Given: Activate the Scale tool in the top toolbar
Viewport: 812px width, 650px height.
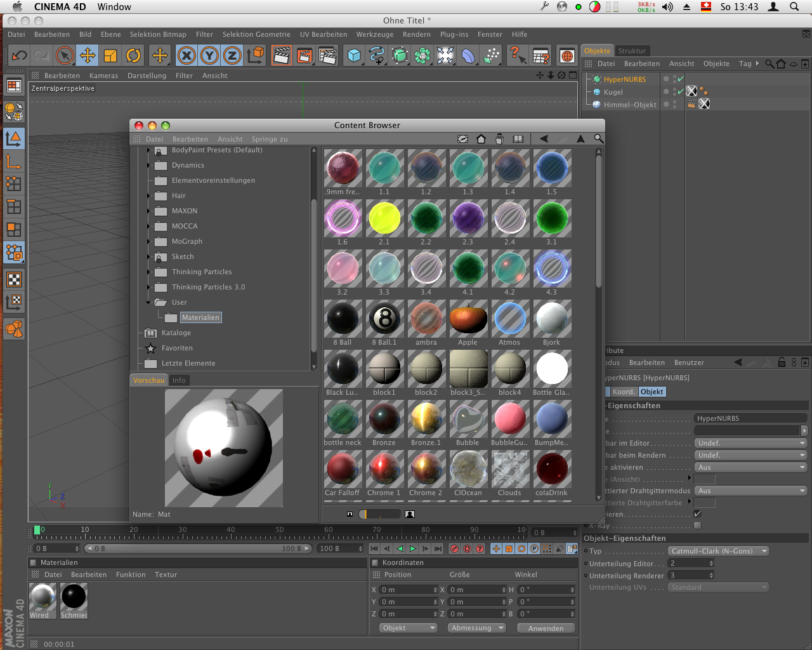Looking at the screenshot, I should pos(110,56).
